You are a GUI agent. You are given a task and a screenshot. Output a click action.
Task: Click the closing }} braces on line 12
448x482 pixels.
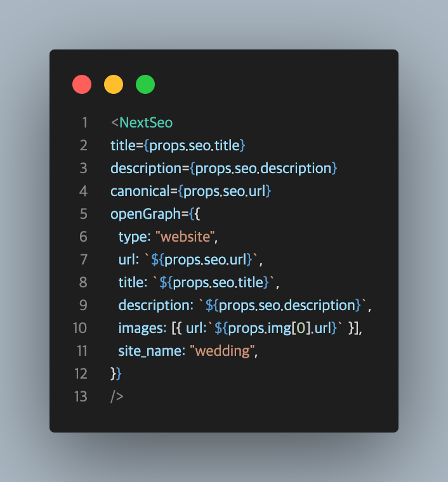(x=116, y=374)
